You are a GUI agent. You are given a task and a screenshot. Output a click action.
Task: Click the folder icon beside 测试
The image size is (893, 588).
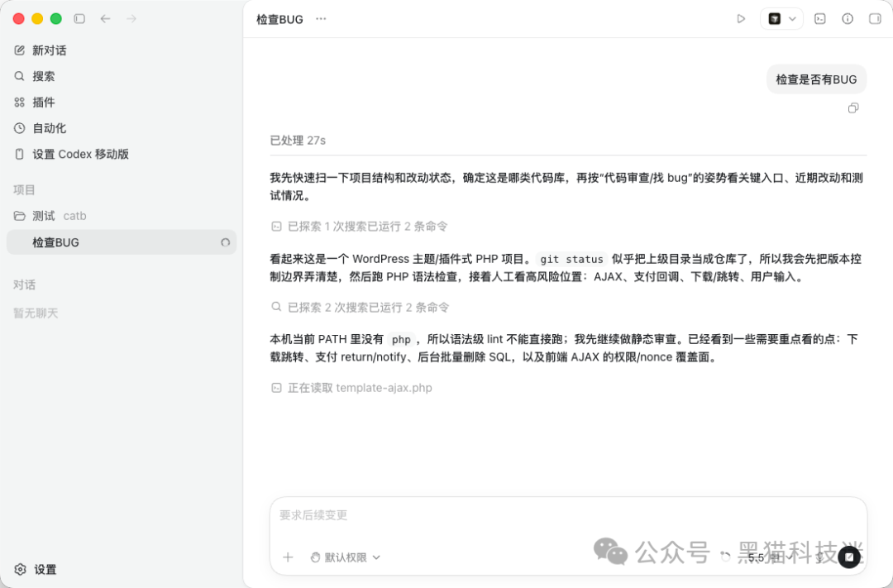pos(19,216)
